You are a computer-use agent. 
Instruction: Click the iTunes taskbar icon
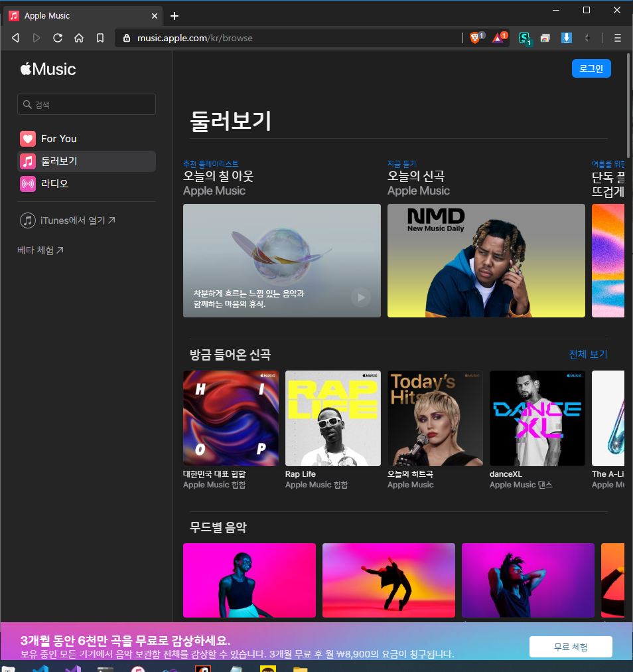click(138, 669)
